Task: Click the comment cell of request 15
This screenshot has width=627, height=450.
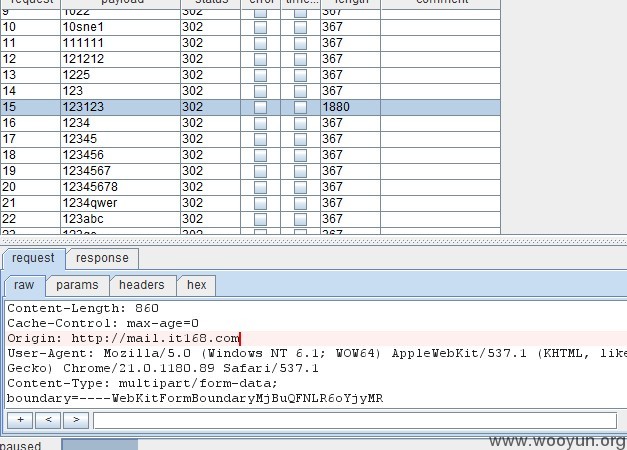Action: 440,107
